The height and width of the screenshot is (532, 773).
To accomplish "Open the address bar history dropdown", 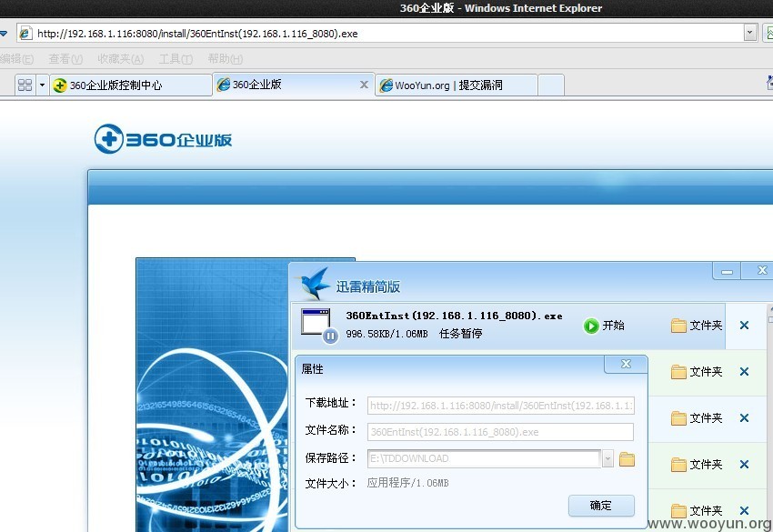I will [750, 33].
